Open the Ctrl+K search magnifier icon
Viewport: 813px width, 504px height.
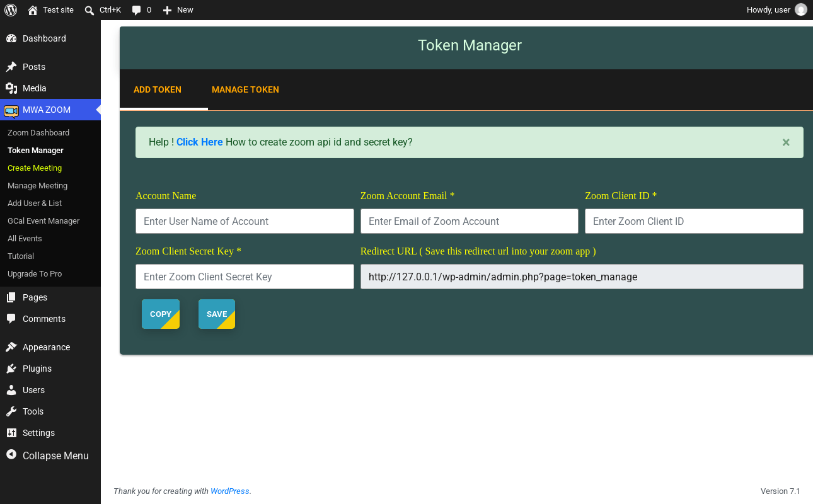89,10
